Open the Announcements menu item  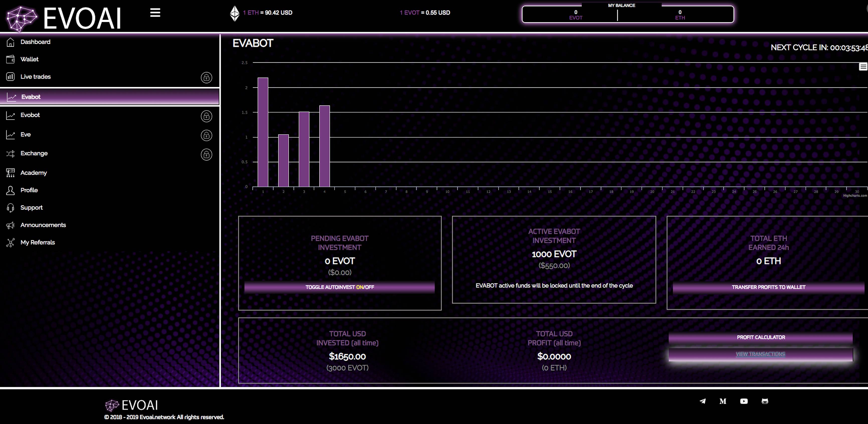[x=43, y=225]
